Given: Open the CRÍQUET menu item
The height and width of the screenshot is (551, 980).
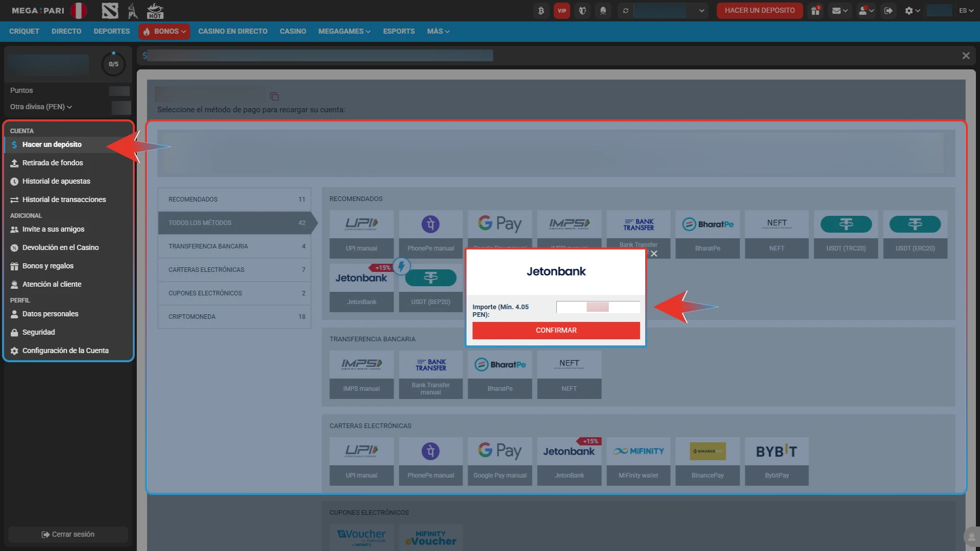Looking at the screenshot, I should click(x=24, y=31).
